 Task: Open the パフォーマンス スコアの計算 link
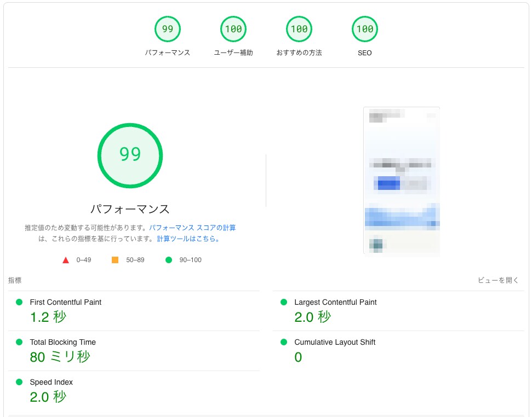(x=192, y=228)
